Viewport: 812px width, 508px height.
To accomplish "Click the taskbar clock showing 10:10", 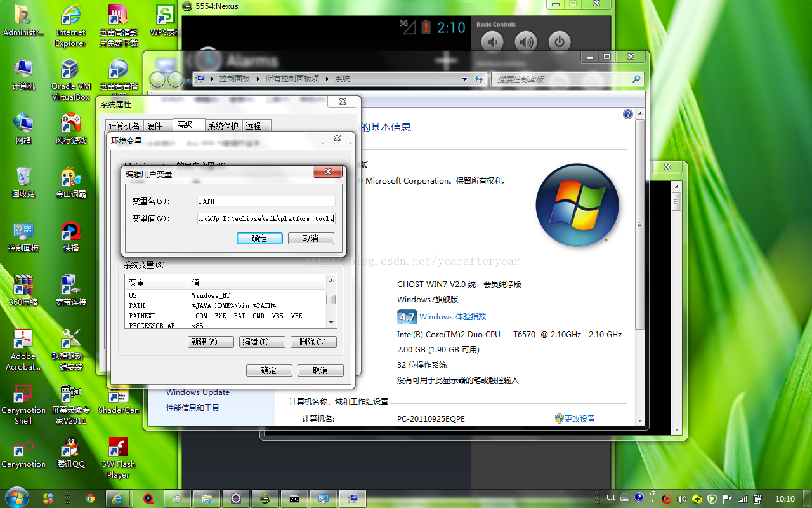I will [785, 498].
